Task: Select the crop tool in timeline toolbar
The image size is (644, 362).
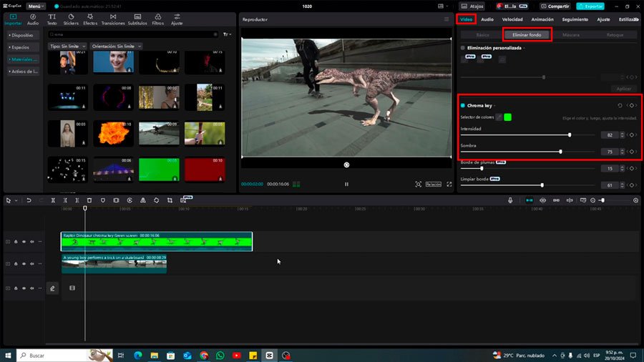Action: click(170, 200)
